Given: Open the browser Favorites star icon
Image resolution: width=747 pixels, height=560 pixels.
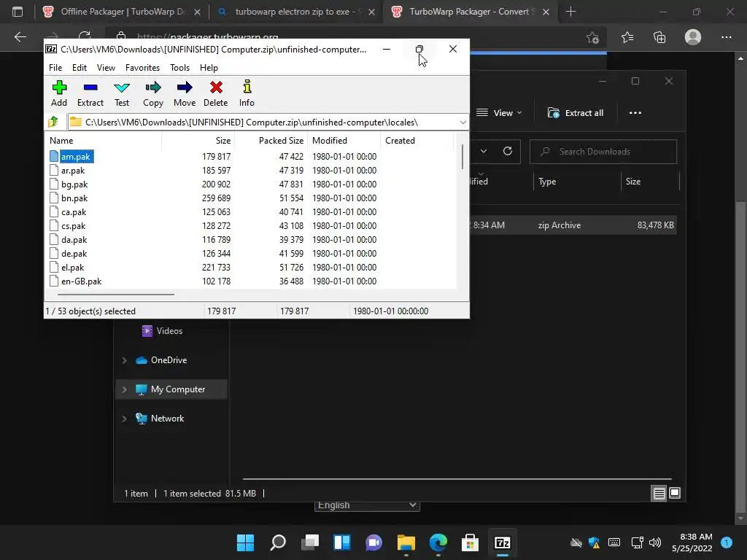Looking at the screenshot, I should coord(627,37).
